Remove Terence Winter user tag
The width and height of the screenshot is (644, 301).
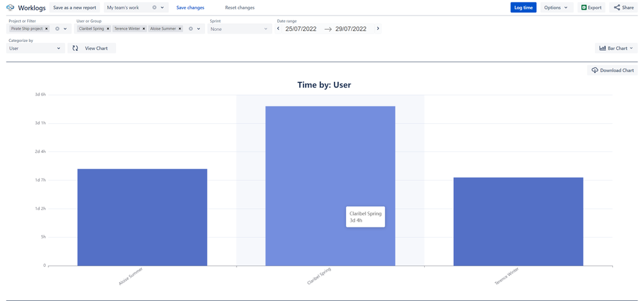coord(144,29)
